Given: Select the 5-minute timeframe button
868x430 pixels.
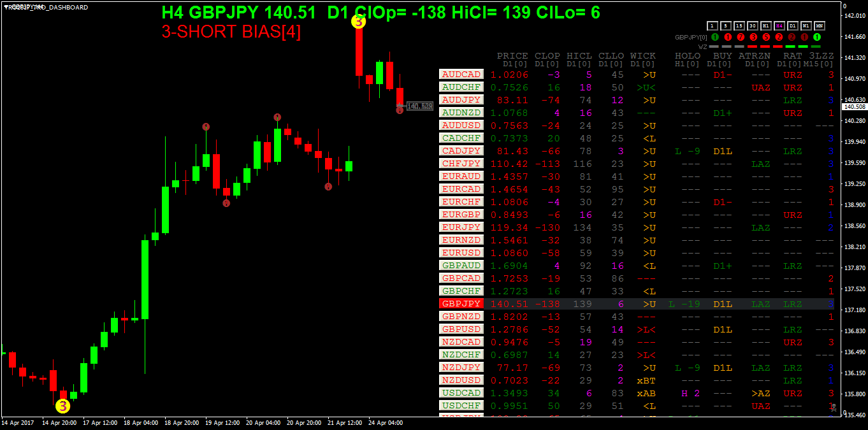Looking at the screenshot, I should tap(725, 25).
